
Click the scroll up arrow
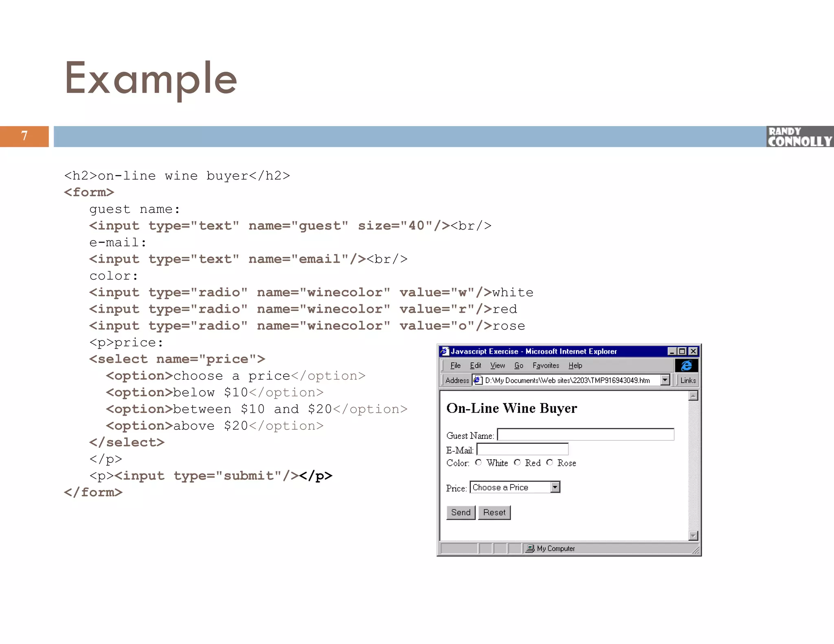[693, 396]
